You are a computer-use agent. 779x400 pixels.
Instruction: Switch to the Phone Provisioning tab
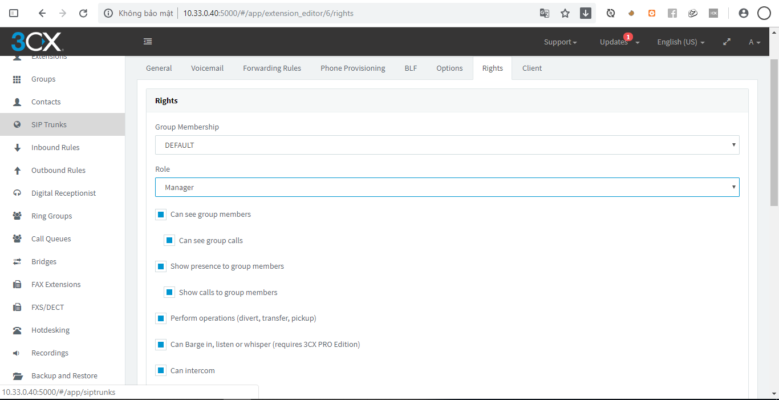pyautogui.click(x=354, y=68)
